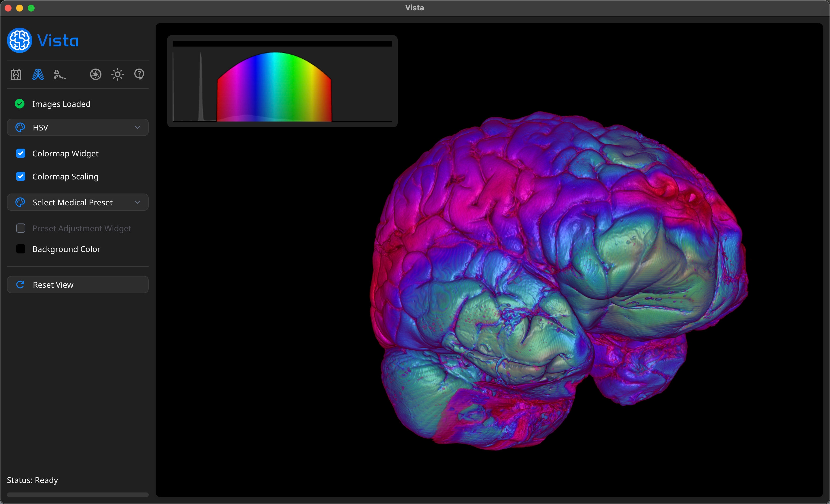Maximize the window with the green button
830x504 pixels.
point(31,8)
